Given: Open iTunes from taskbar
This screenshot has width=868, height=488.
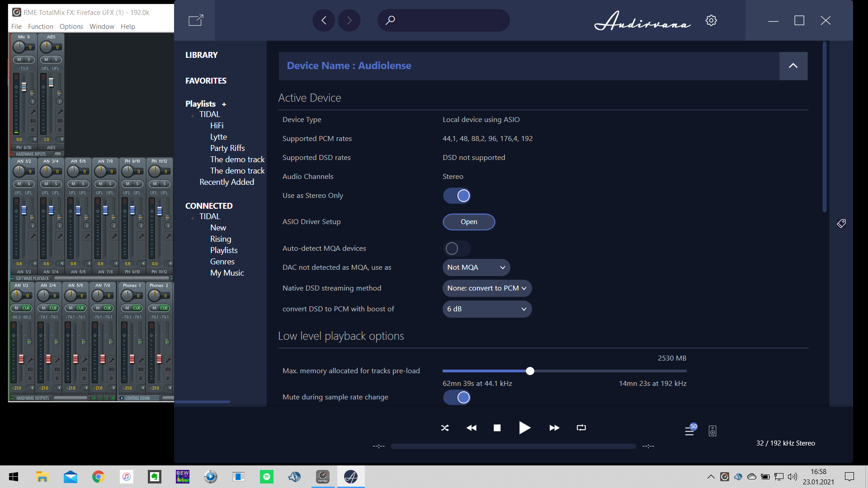Looking at the screenshot, I should click(x=127, y=477).
